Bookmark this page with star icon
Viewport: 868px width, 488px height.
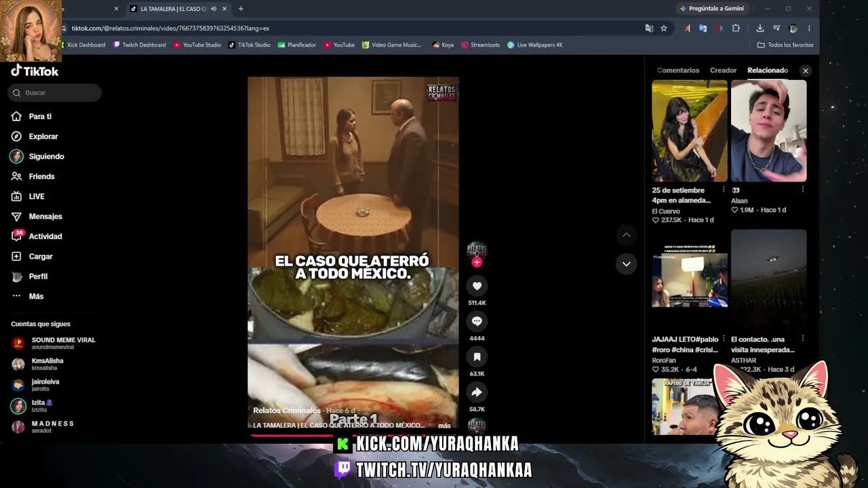click(664, 28)
